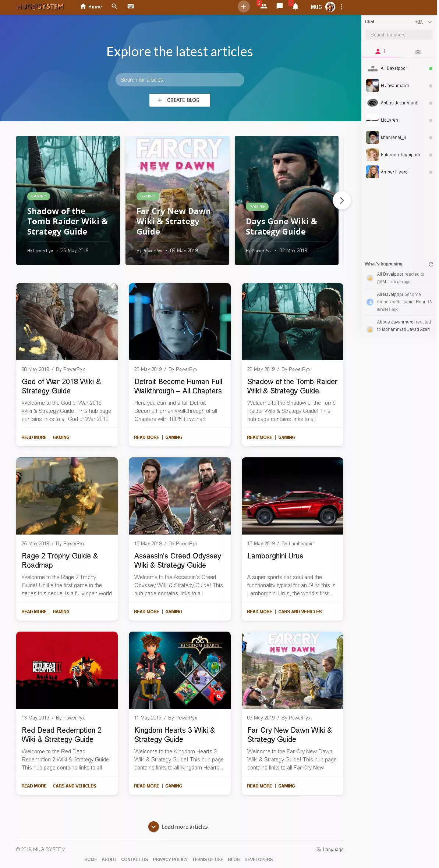Open chat with Abbas Javanmardi
Viewport: 439px width, 868px height.
[x=399, y=103]
